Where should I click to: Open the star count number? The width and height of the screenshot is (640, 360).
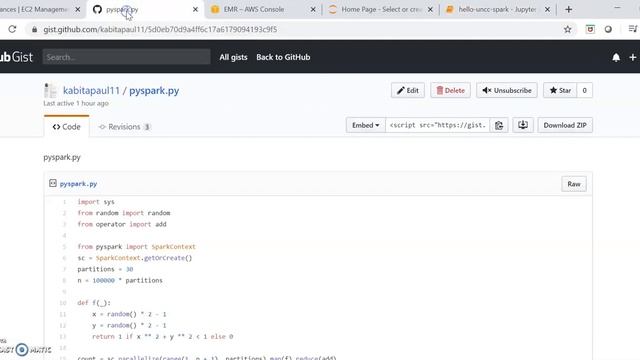pos(584,90)
